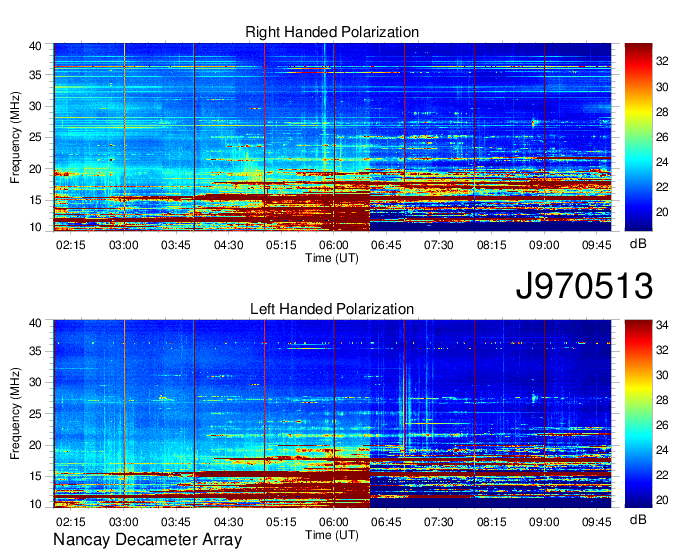Click the 34 value on Left Handed colorbar
680x552 pixels.
[x=662, y=325]
